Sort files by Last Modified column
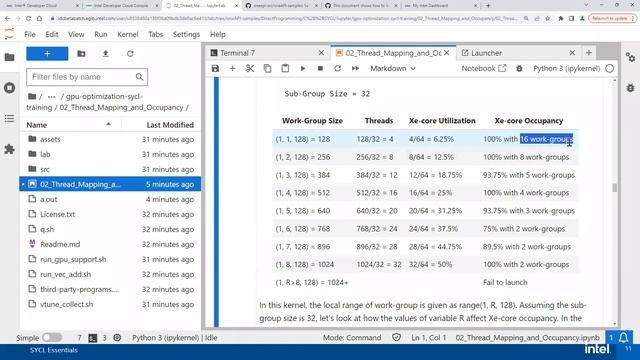The image size is (640, 360). pos(161,125)
